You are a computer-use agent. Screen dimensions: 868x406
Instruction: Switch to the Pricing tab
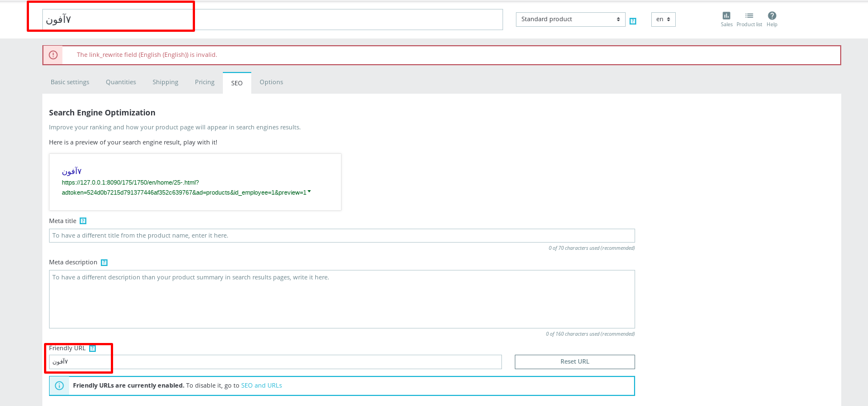pos(204,82)
